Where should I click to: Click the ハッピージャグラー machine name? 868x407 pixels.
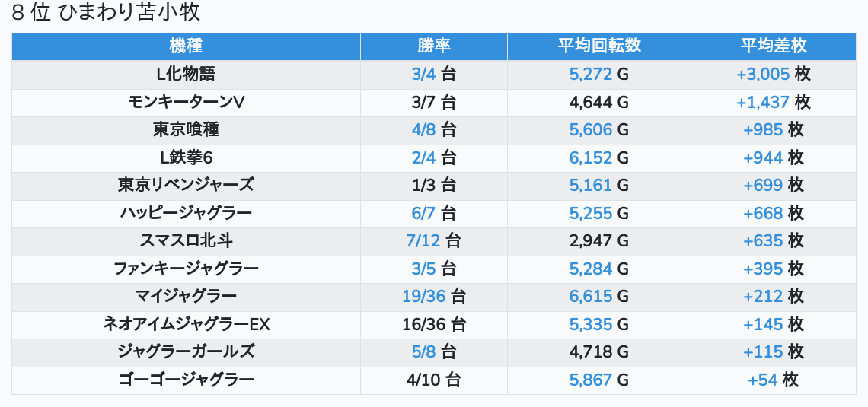pyautogui.click(x=186, y=213)
